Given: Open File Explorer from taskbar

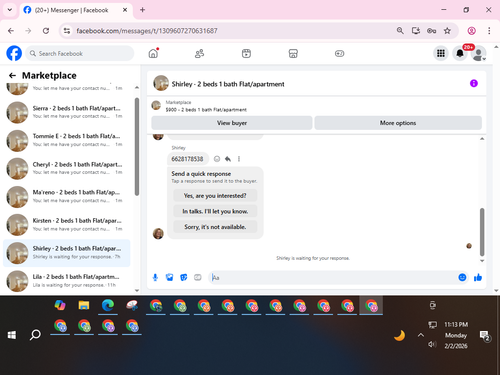Looking at the screenshot, I should click(x=84, y=305).
